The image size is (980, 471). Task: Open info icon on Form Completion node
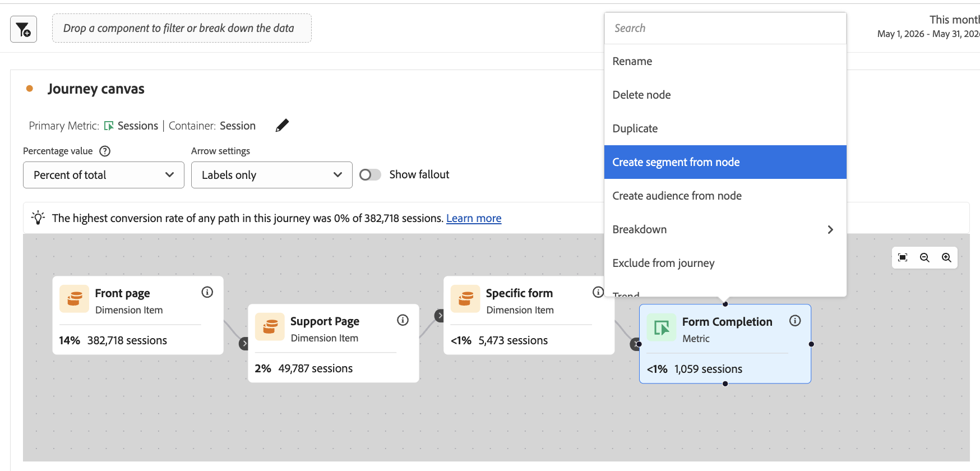(795, 321)
